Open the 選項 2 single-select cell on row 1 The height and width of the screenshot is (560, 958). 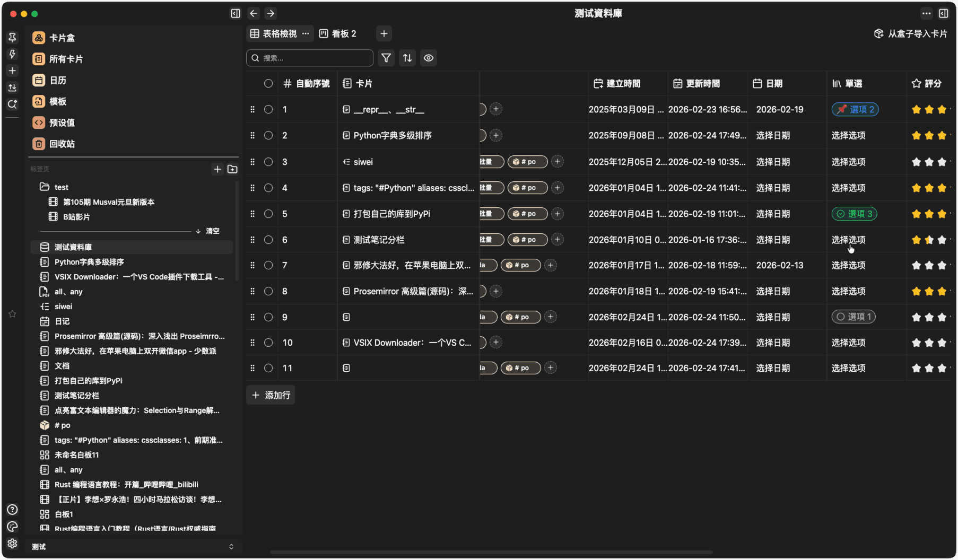click(x=855, y=109)
